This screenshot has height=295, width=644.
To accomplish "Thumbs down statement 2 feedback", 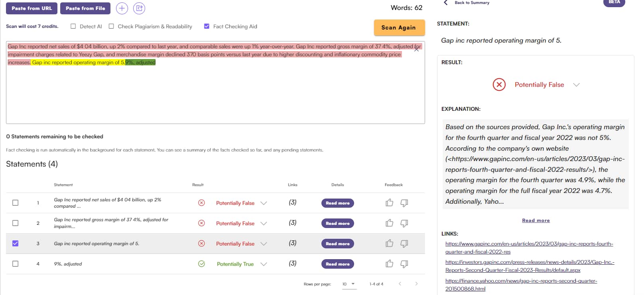I will [404, 223].
